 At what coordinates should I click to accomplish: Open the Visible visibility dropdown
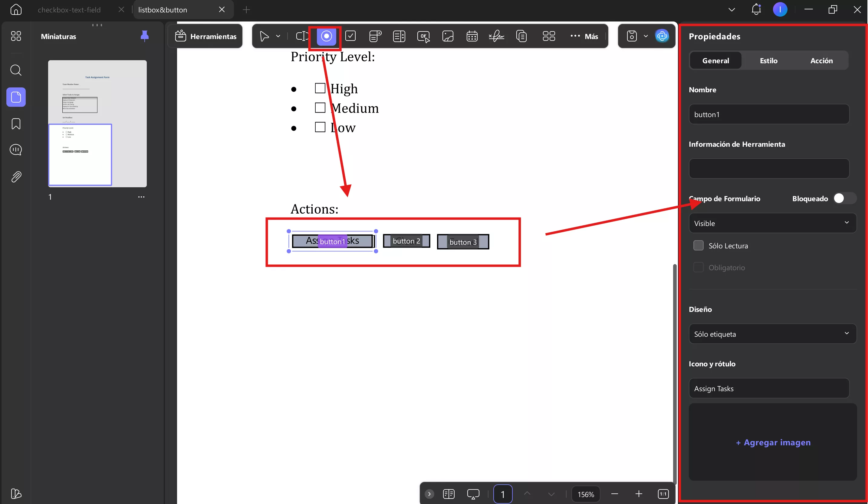[772, 223]
